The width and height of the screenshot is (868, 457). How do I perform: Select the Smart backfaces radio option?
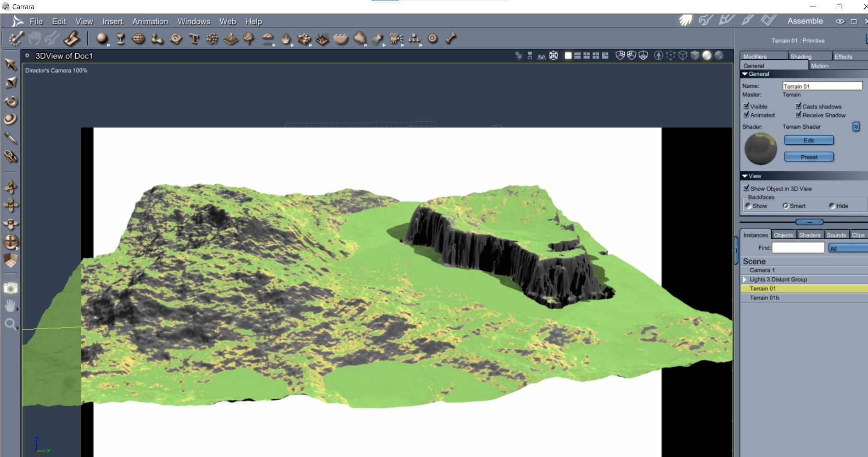(x=786, y=206)
